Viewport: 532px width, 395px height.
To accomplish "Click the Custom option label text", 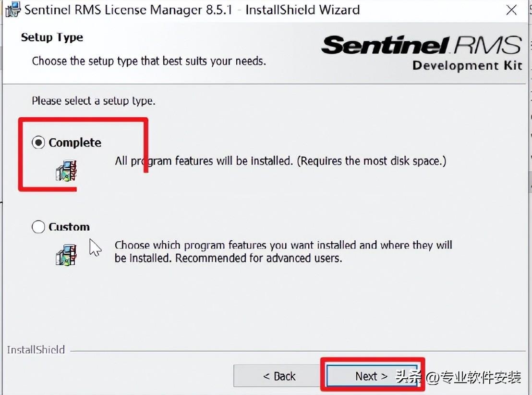I will click(x=69, y=227).
